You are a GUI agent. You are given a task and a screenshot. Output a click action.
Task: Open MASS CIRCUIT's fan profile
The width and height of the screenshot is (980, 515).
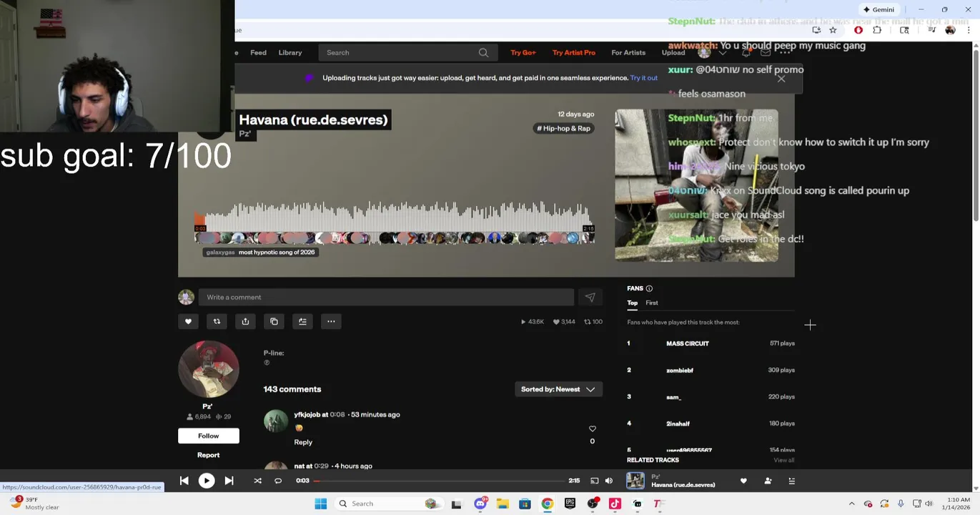point(688,343)
